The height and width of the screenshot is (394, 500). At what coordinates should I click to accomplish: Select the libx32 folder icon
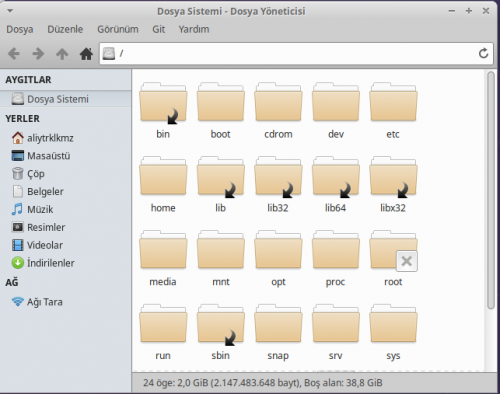(x=393, y=176)
